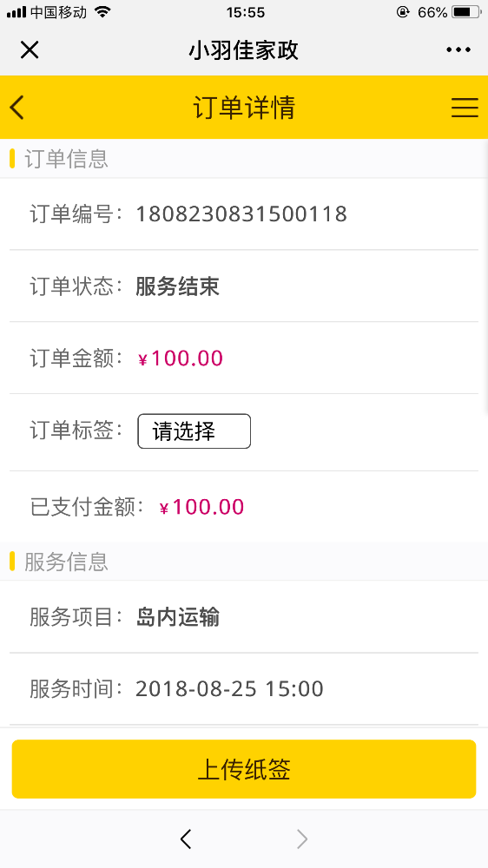Tap the 订单详情 header title
Screen dimensions: 488x868
[x=244, y=108]
